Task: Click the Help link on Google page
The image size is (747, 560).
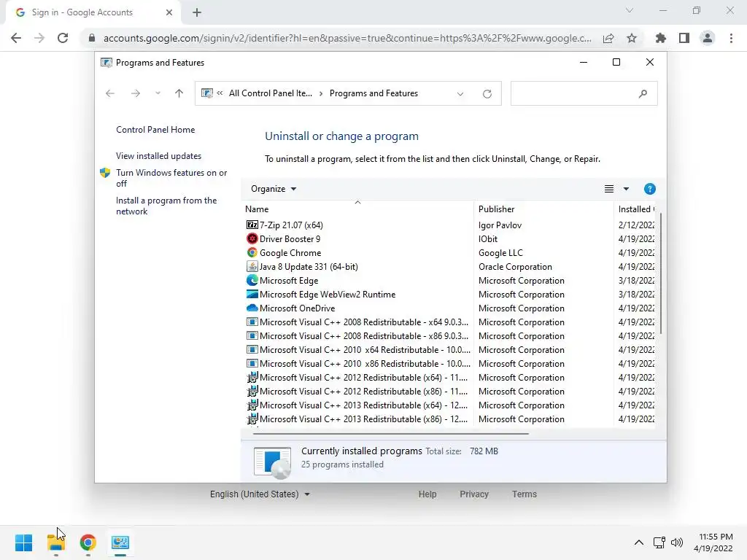Action: click(x=427, y=494)
